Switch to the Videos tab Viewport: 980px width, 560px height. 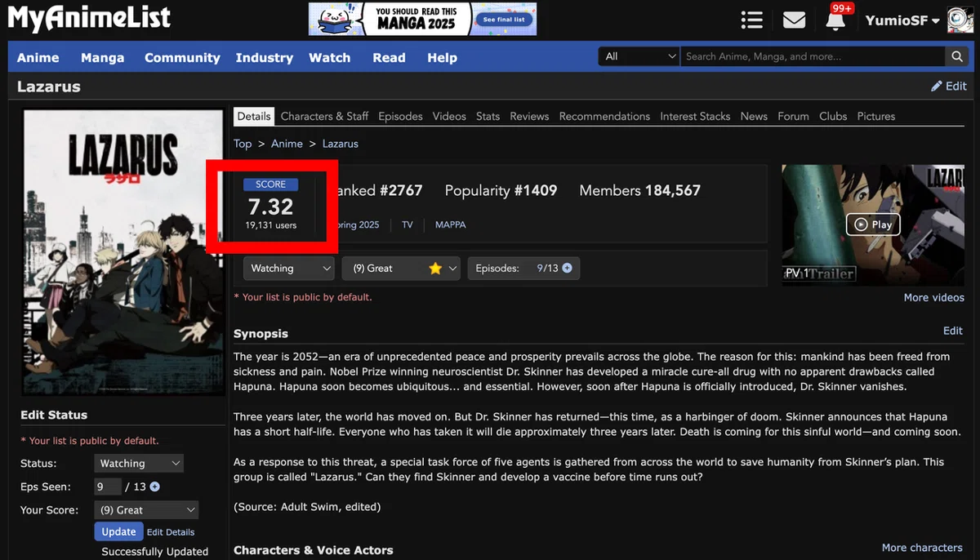tap(449, 116)
